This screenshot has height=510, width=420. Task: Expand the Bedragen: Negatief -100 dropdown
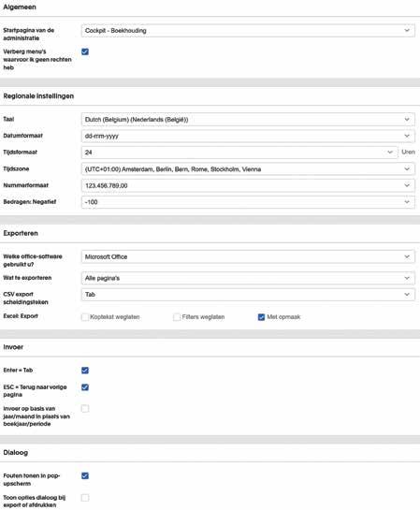(x=248, y=202)
